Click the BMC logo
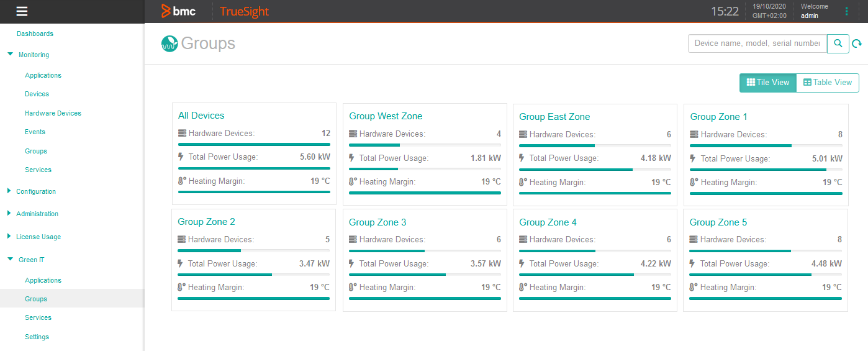Image resolution: width=868 pixels, height=351 pixels. coord(178,11)
